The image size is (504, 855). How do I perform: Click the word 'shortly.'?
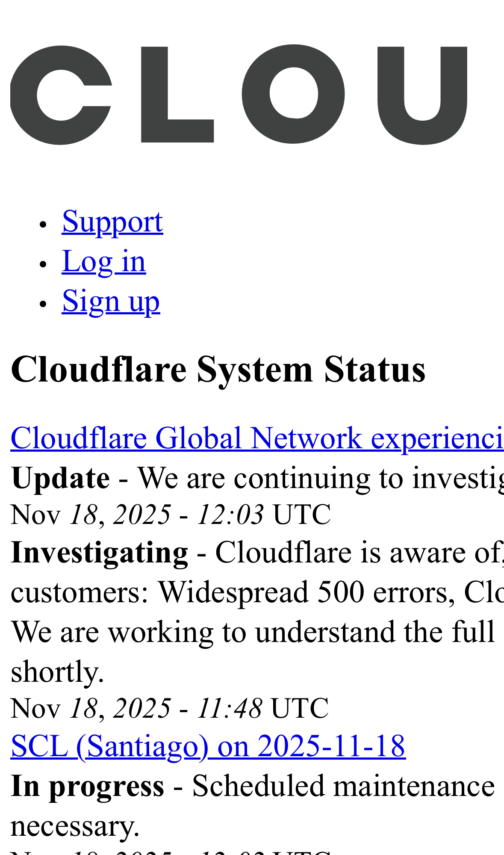click(x=57, y=672)
